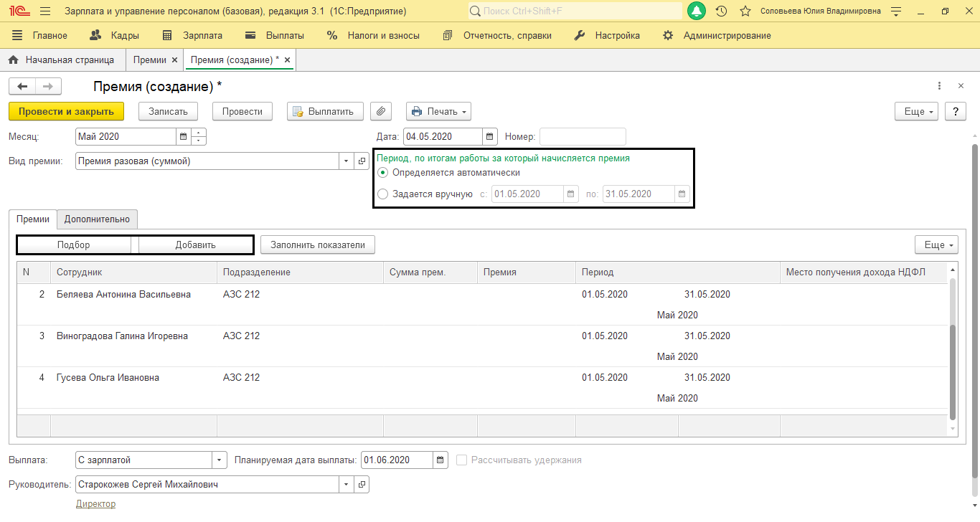The width and height of the screenshot is (980, 522).
Task: Open the Зарплата menu section
Action: pos(192,35)
